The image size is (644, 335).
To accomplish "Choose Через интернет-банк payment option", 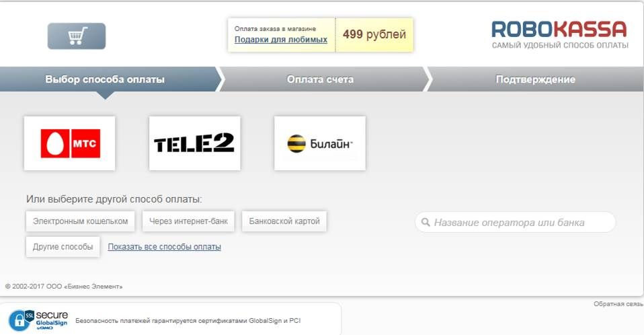I will [x=188, y=221].
